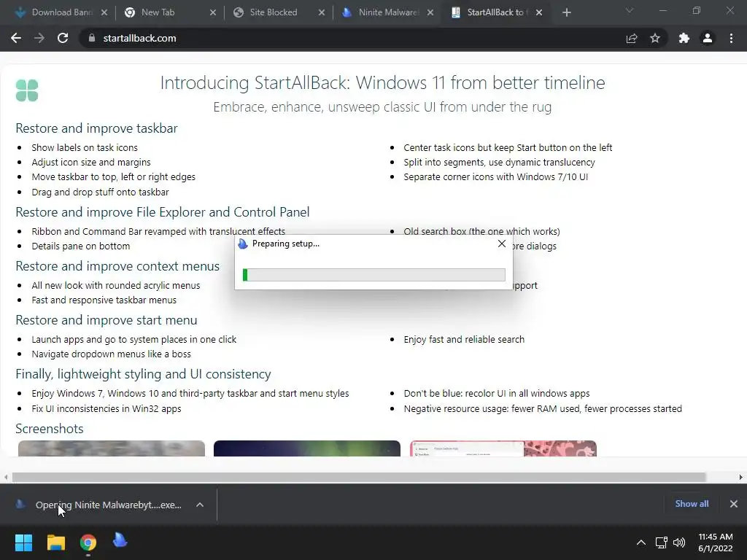Close the New Tab tab
Image resolution: width=747 pixels, height=560 pixels.
click(x=213, y=12)
